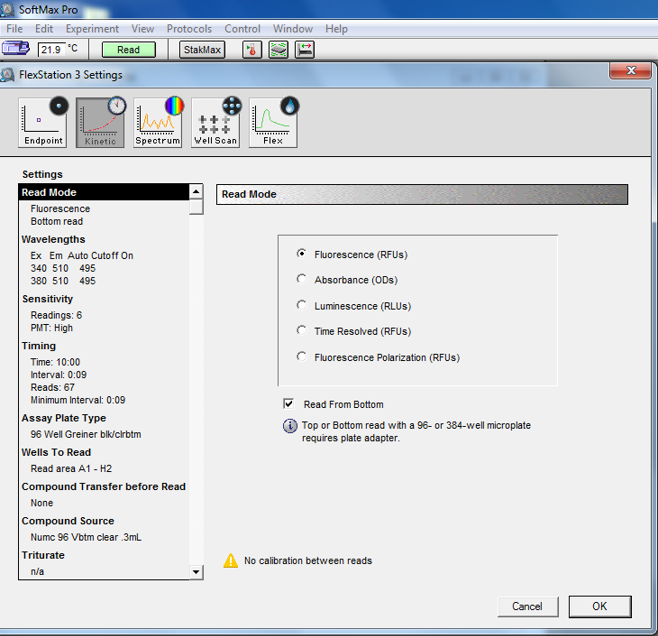The image size is (658, 636).
Task: Select Triturate in the settings list
Action: coord(43,555)
